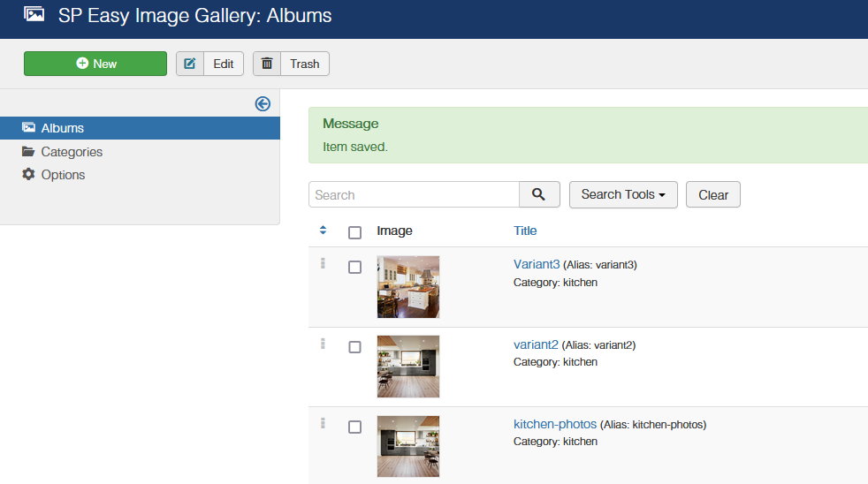
Task: Click the sort order arrows column icon
Action: pyautogui.click(x=324, y=231)
